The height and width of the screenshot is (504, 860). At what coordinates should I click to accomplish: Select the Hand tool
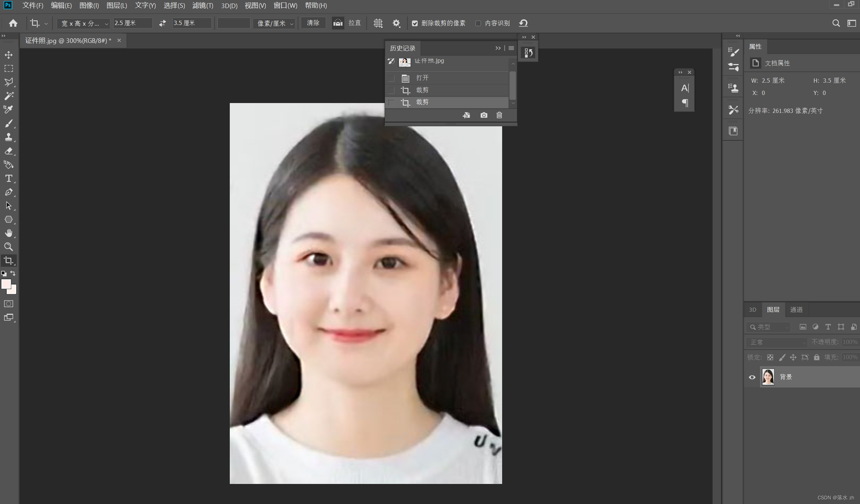coord(8,233)
